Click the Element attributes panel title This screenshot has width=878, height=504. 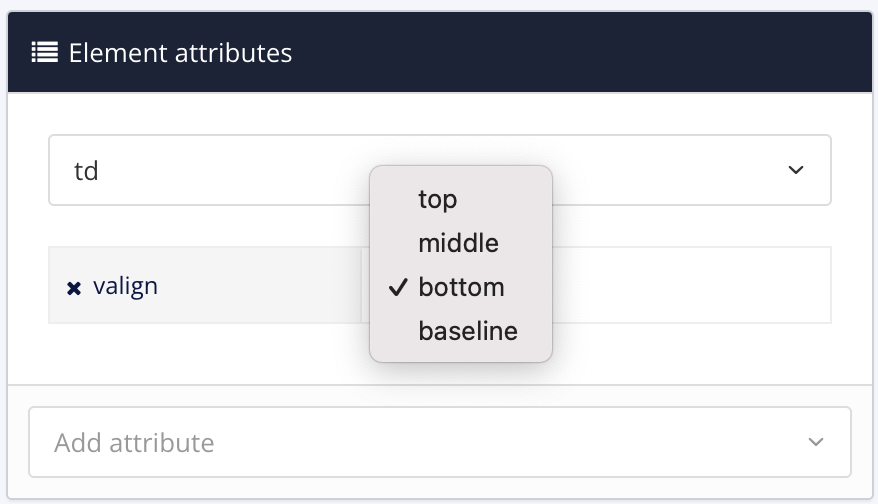180,52
